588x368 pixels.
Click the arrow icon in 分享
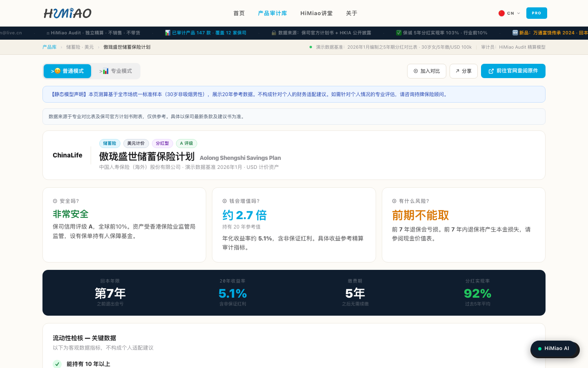pyautogui.click(x=457, y=71)
